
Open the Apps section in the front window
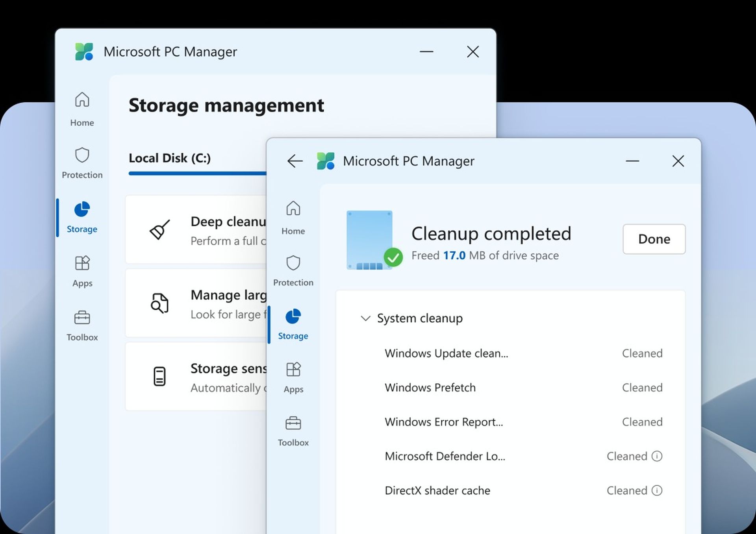click(293, 376)
